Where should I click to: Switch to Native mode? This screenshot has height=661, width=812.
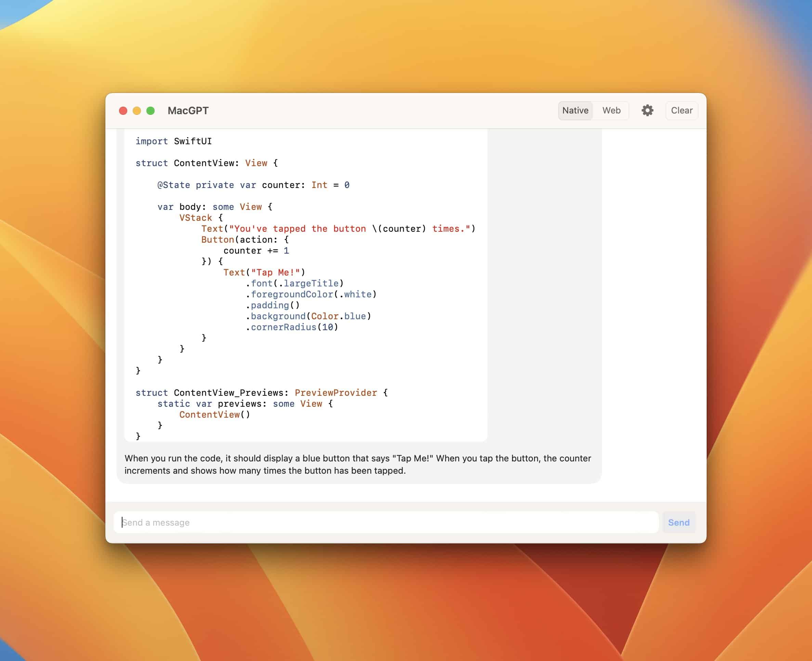point(575,110)
